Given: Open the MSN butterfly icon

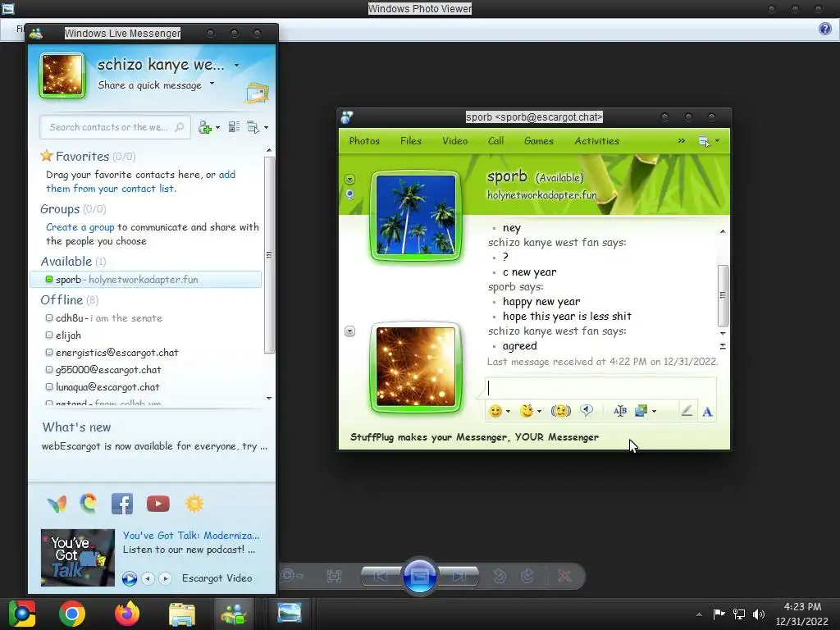Looking at the screenshot, I should [57, 504].
